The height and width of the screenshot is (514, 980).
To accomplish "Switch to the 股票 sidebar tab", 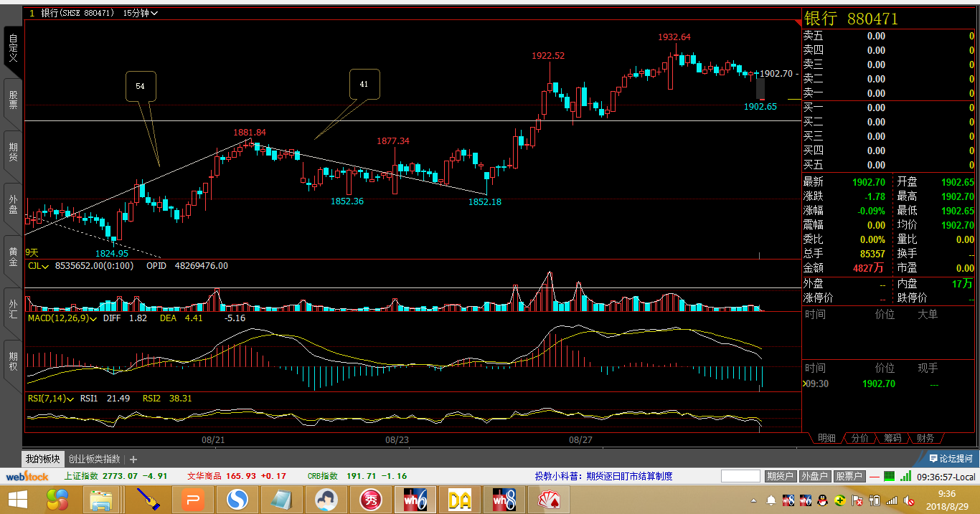I will 13,100.
